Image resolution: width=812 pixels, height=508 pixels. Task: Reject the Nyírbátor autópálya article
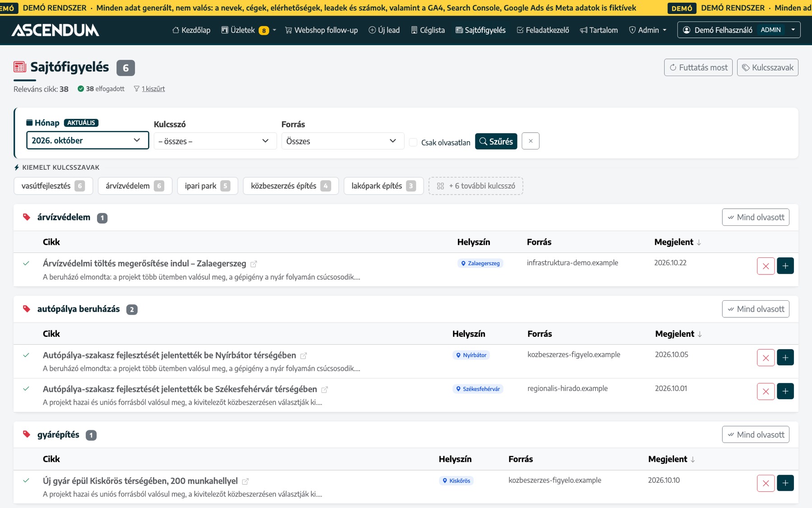pyautogui.click(x=766, y=358)
